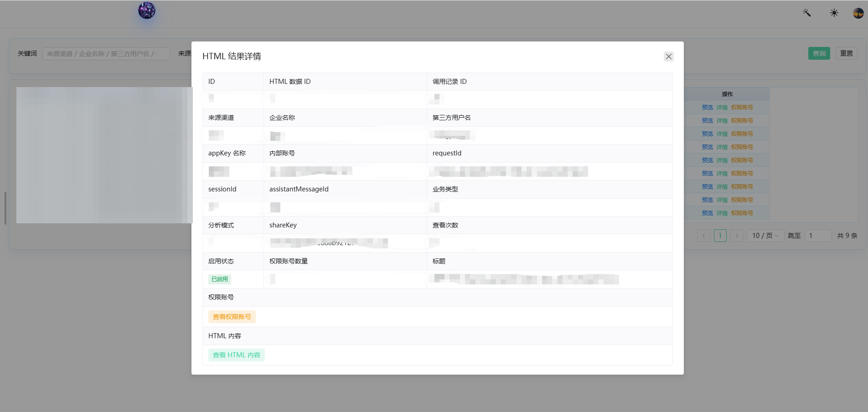Viewport: 868px width, 412px height.
Task: Click 查看权限账号 button in dialog
Action: [232, 317]
